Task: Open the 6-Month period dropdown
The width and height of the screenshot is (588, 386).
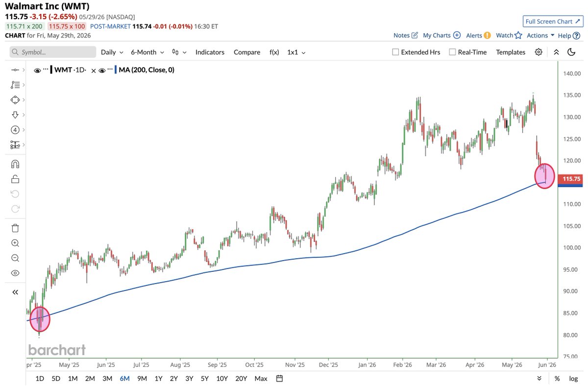Action: click(x=147, y=52)
